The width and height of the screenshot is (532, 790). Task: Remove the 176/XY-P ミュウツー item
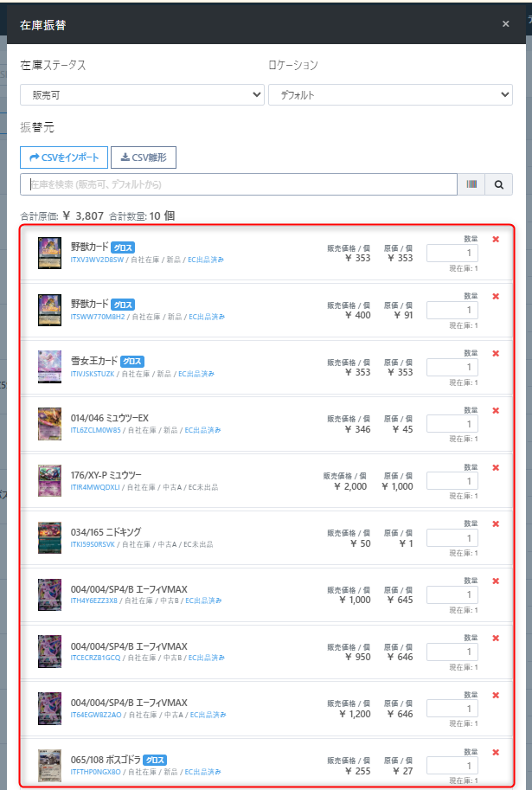pos(496,467)
